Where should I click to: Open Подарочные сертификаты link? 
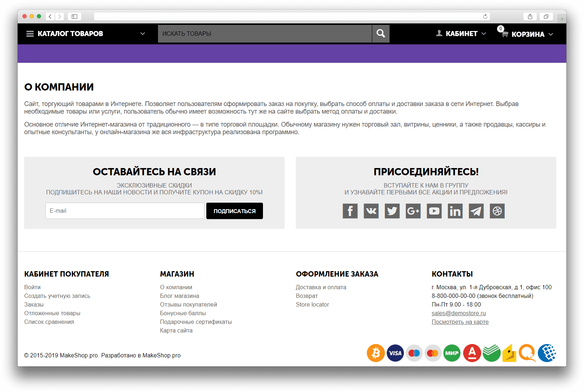196,322
